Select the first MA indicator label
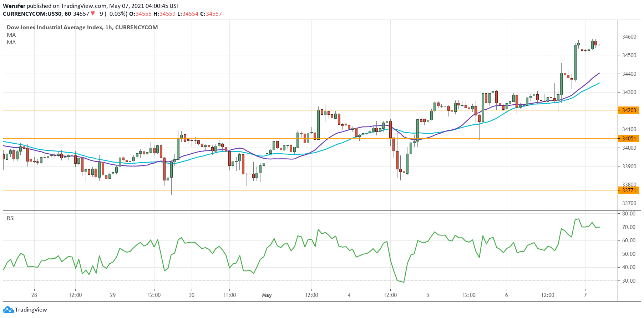This screenshot has width=644, height=318. (11, 35)
